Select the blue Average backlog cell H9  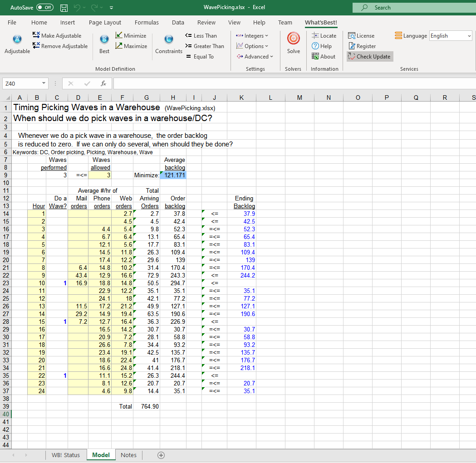(x=173, y=175)
